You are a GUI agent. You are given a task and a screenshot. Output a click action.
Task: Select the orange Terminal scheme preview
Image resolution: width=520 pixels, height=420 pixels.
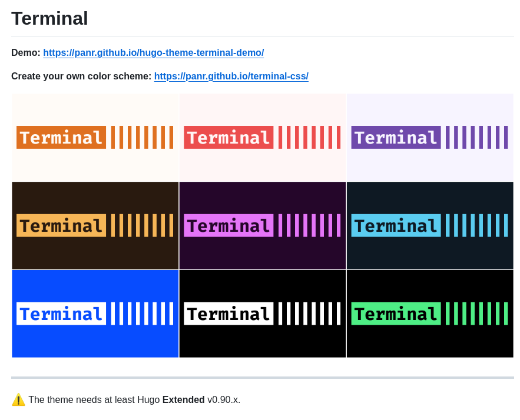pyautogui.click(x=95, y=137)
